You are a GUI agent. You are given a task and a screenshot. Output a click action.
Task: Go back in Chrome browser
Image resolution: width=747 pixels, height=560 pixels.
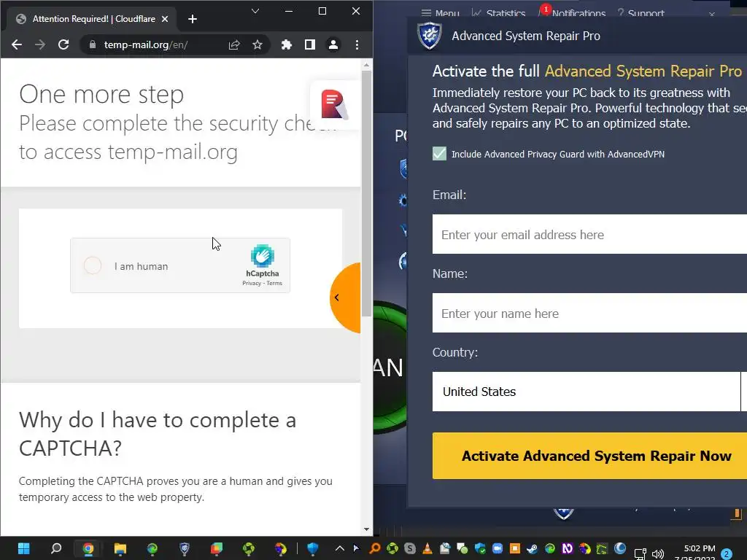(x=17, y=44)
